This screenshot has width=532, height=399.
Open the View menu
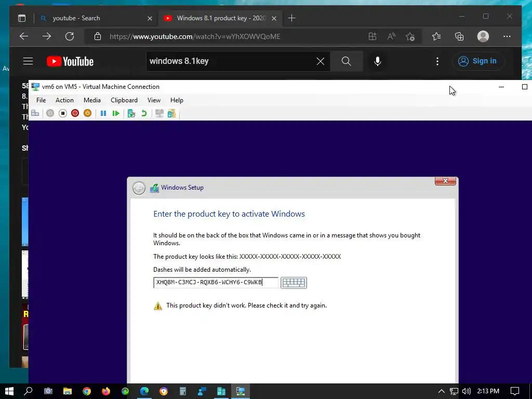(154, 100)
